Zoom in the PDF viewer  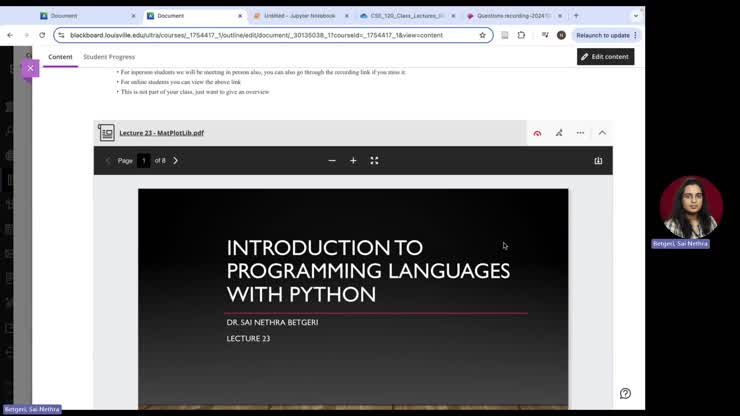tap(353, 161)
